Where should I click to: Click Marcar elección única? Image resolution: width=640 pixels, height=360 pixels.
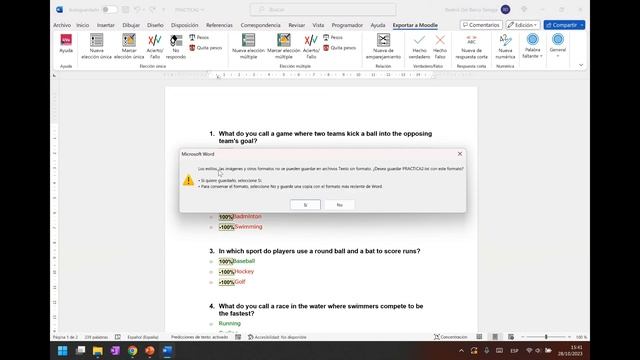coord(129,47)
